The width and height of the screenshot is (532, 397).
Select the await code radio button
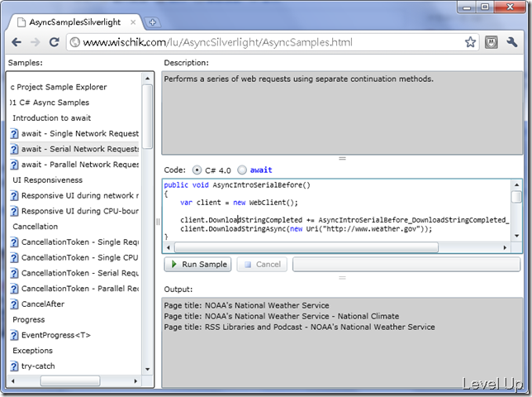[241, 170]
